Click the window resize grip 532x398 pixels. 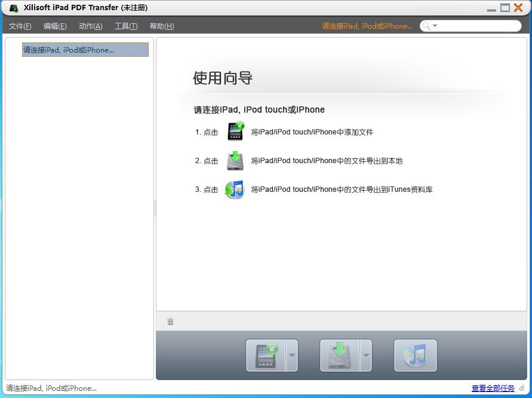522,388
